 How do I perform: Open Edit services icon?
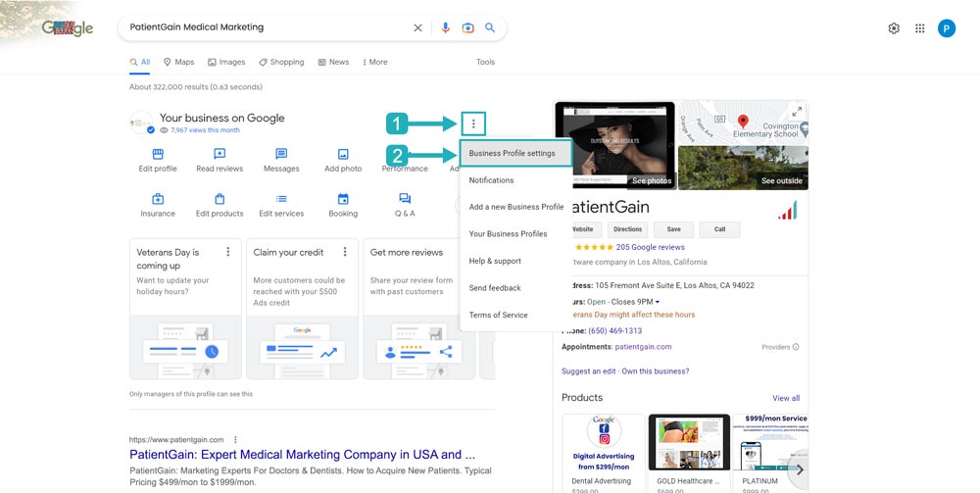coord(281,199)
